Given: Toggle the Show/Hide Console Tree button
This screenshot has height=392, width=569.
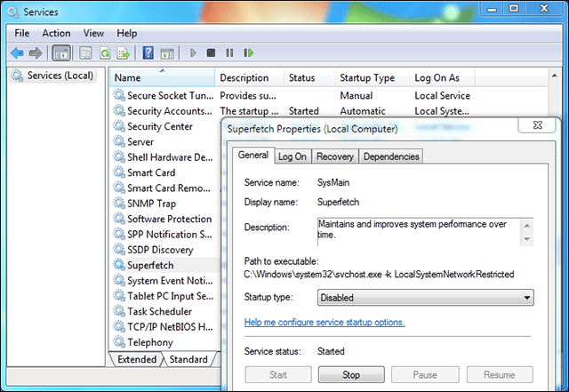Looking at the screenshot, I should (x=62, y=52).
